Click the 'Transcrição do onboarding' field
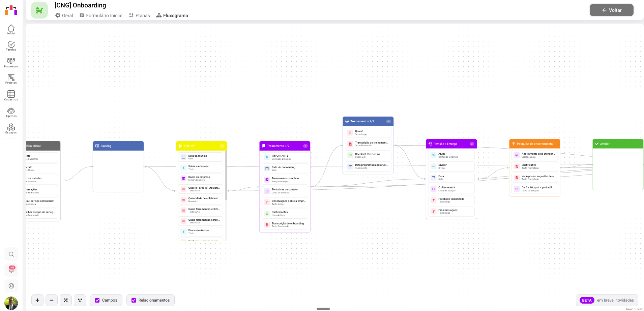This screenshot has width=644, height=311. click(x=285, y=225)
